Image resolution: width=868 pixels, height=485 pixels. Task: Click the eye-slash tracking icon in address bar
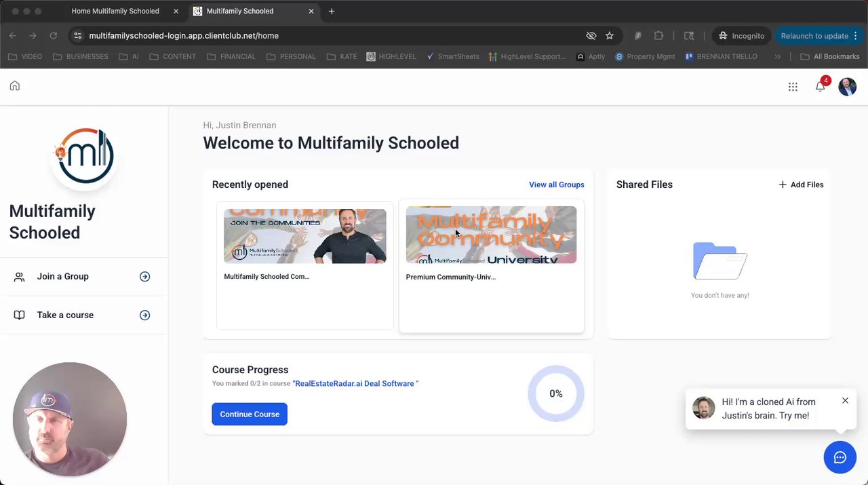point(591,35)
